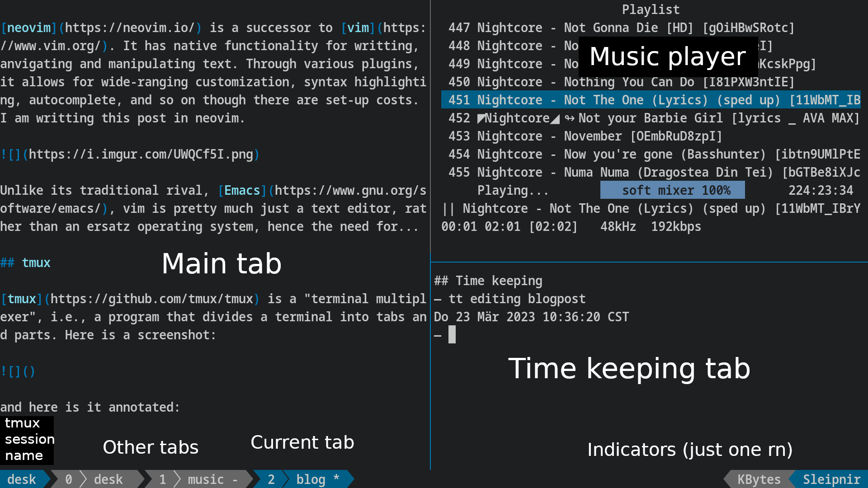Click the Sleipnir hostname segment
Image resolution: width=868 pixels, height=488 pixels.
coord(831,479)
